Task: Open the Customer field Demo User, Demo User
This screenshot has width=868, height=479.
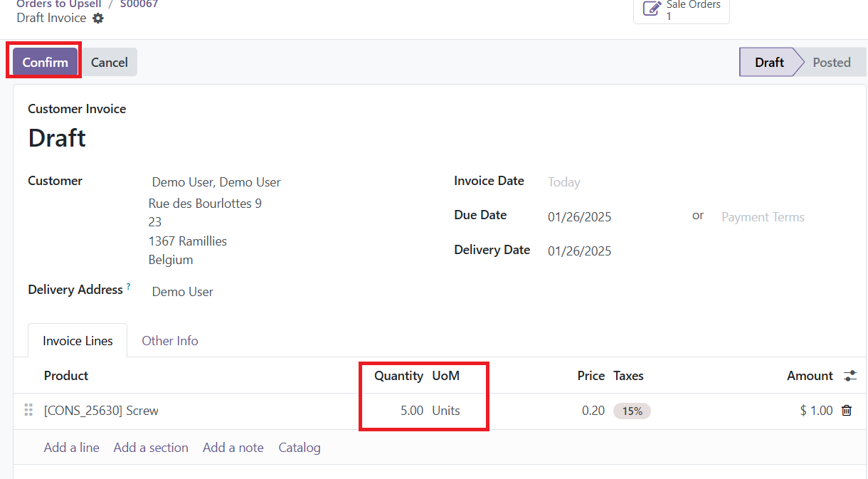Action: [216, 182]
